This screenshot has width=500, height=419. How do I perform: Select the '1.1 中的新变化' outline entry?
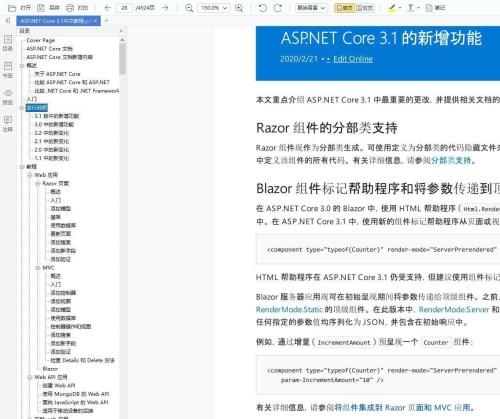[52, 158]
